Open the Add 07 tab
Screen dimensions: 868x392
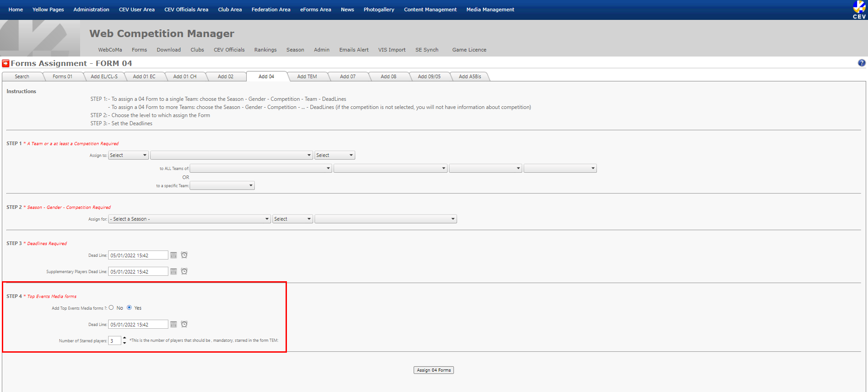(x=348, y=76)
